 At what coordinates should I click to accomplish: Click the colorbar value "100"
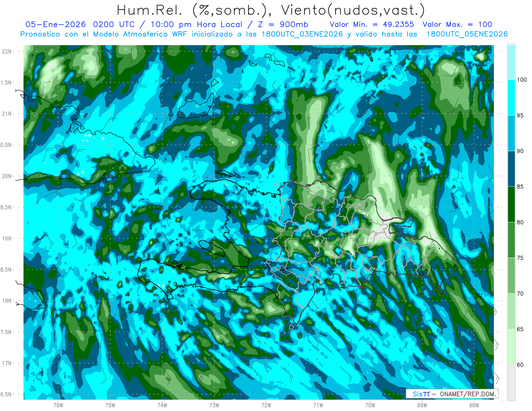tap(522, 80)
